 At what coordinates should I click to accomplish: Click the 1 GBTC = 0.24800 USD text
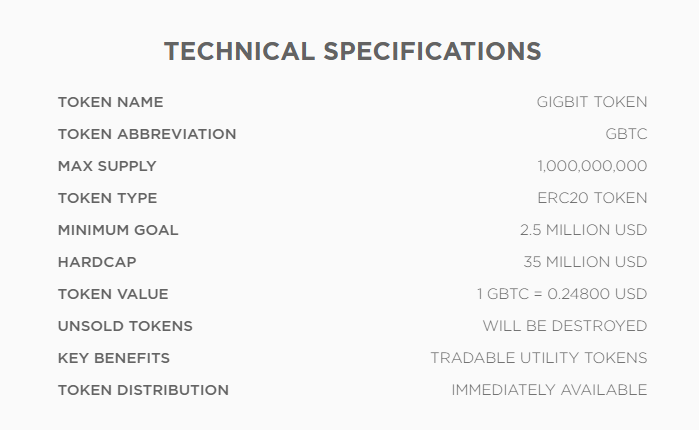562,295
